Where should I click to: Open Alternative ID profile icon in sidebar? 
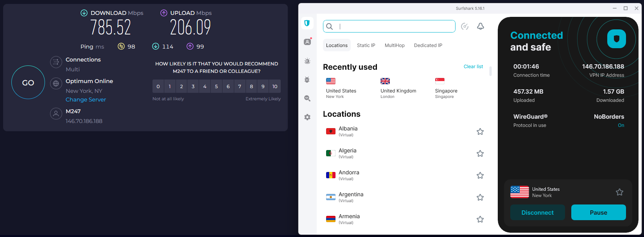(307, 42)
